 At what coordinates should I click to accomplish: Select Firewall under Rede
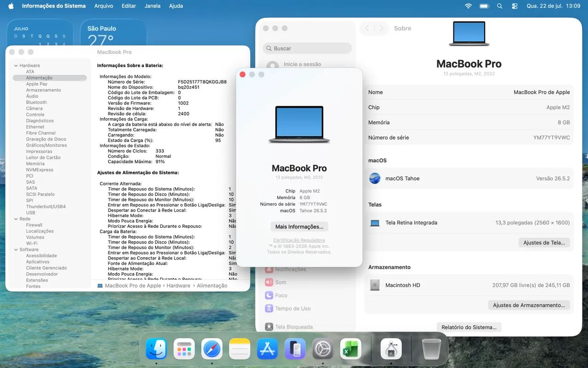point(34,225)
